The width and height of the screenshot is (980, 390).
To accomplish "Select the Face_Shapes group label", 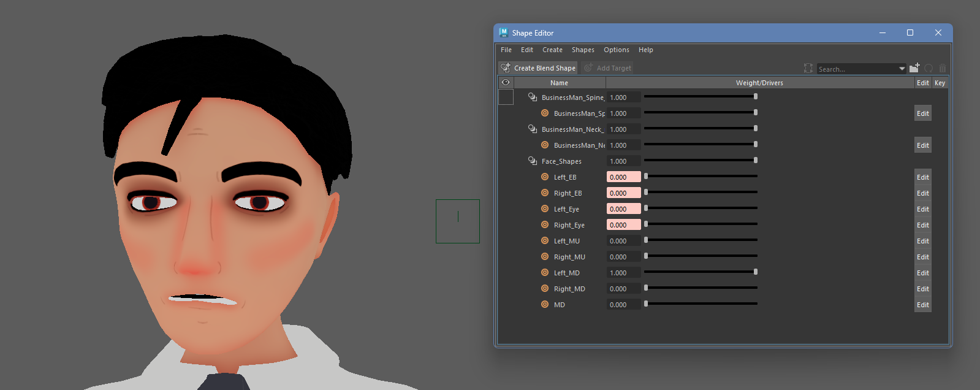I will click(x=561, y=161).
